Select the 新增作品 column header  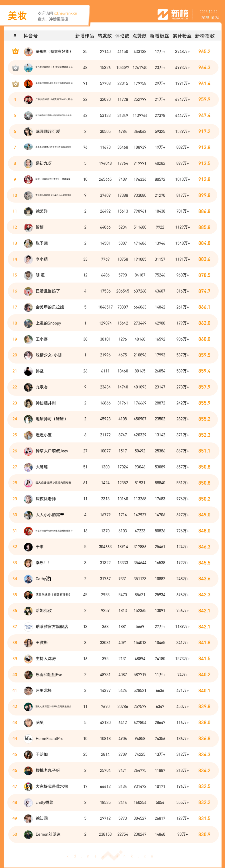(x=85, y=36)
